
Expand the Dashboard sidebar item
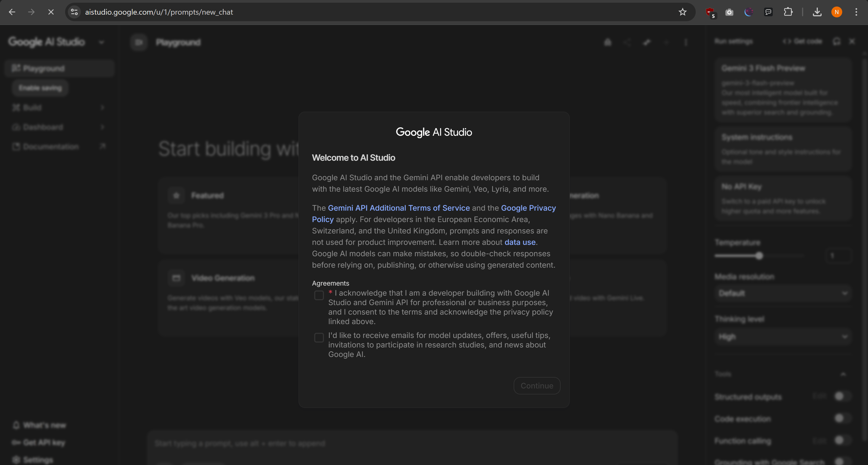60,127
